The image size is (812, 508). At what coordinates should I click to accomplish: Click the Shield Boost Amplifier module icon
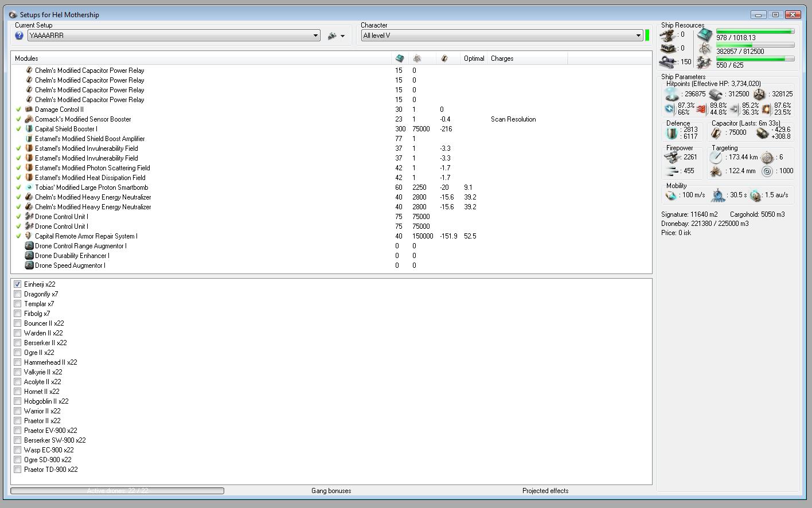click(29, 139)
